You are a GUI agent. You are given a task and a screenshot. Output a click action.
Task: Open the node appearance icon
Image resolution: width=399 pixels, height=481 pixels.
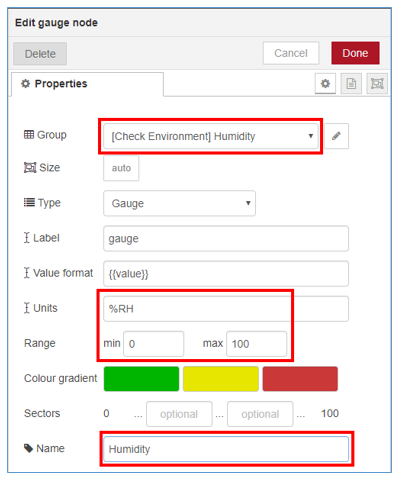(377, 83)
